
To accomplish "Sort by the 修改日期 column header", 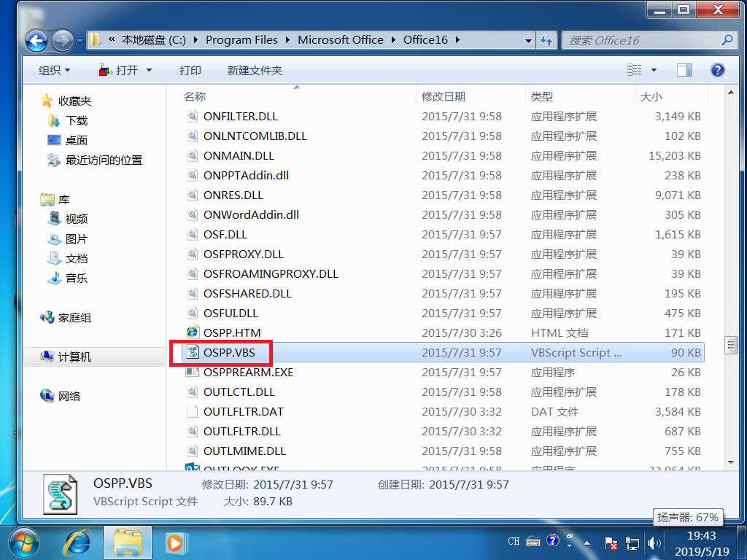I will pos(443,97).
